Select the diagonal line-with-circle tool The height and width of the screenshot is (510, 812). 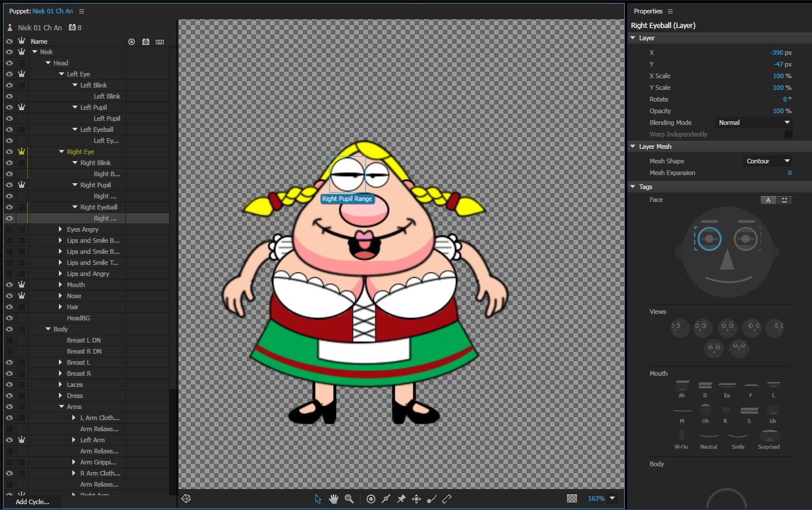coord(386,499)
